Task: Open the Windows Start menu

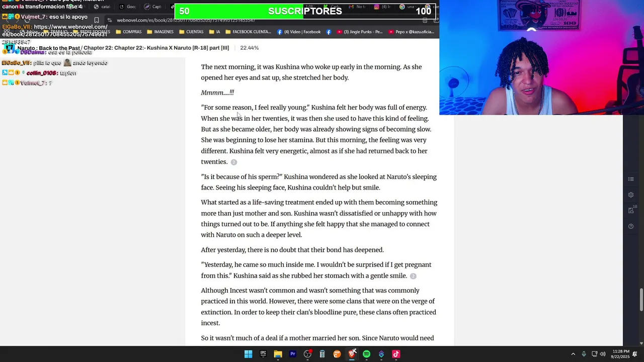Action: (248, 354)
